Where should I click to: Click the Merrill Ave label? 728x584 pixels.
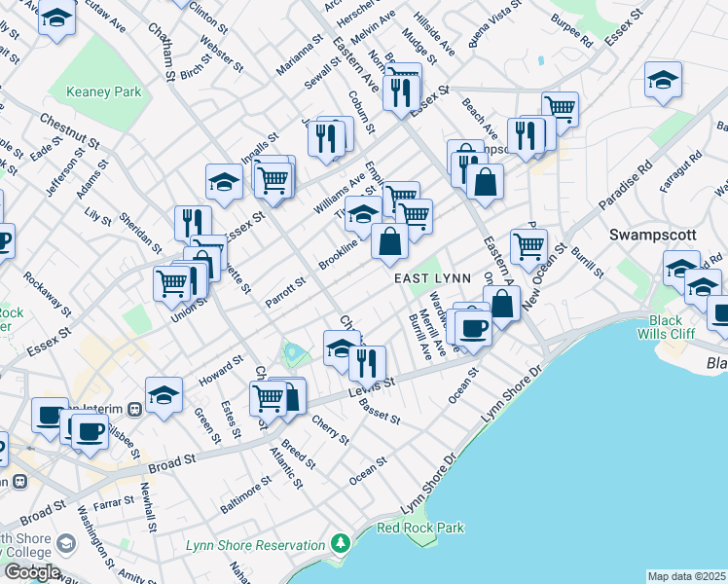(432, 333)
